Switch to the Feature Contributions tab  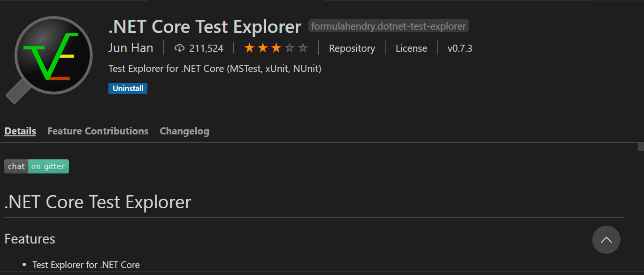click(x=98, y=131)
